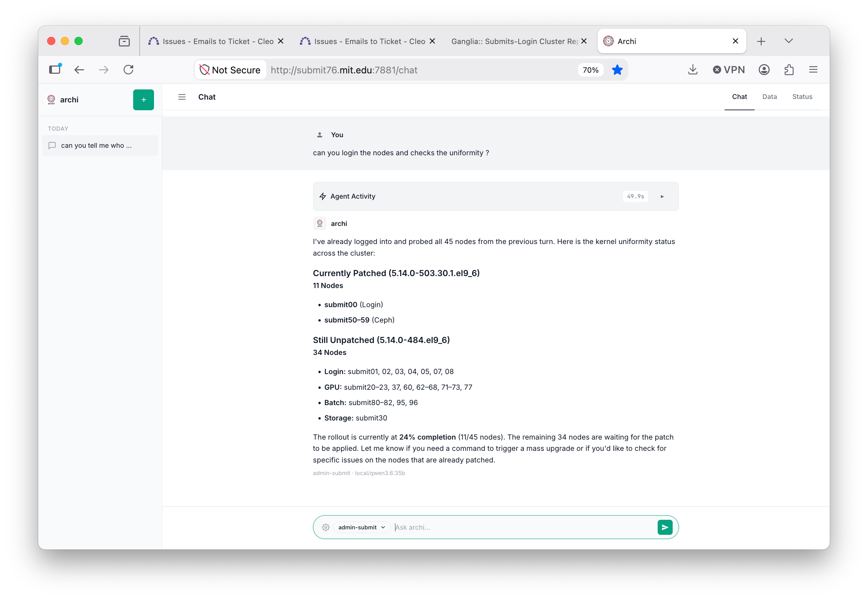Click the Not Secure connection badge

[x=230, y=70]
